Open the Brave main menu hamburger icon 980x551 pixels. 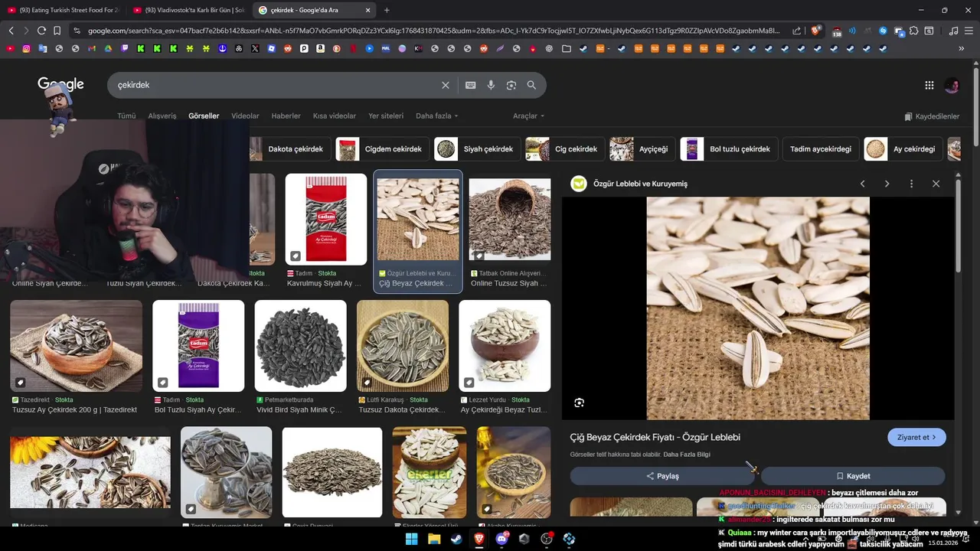click(x=970, y=31)
